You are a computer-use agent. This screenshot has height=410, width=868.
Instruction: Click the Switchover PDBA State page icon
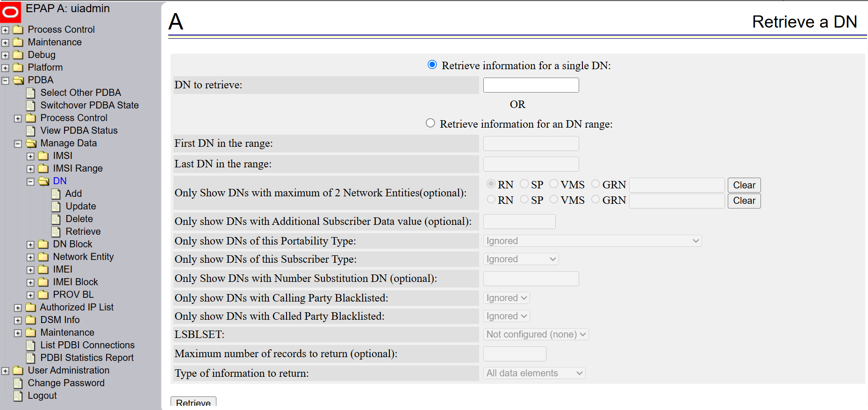click(31, 105)
